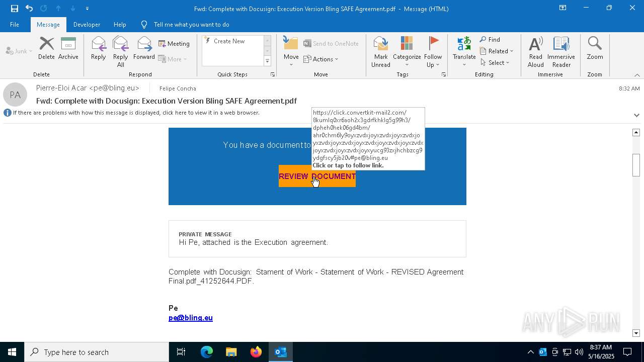
Task: Expand the Quick Steps gallery
Action: (267, 61)
